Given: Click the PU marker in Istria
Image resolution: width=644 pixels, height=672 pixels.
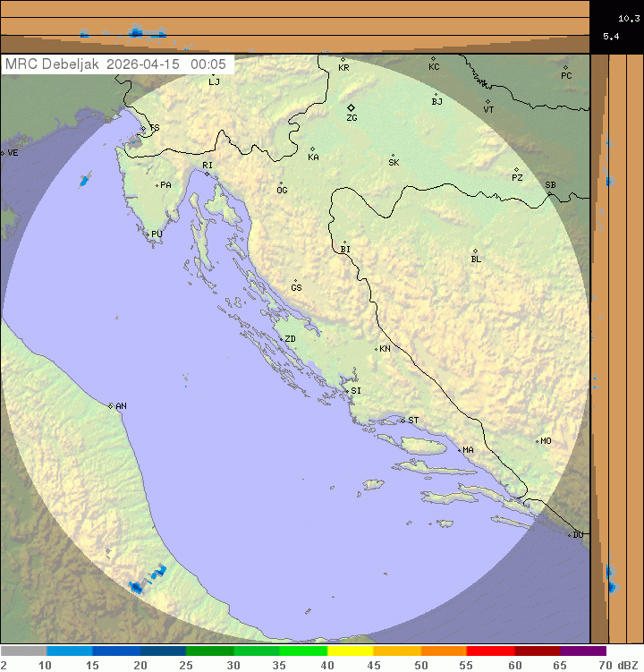Looking at the screenshot, I should [x=147, y=234].
